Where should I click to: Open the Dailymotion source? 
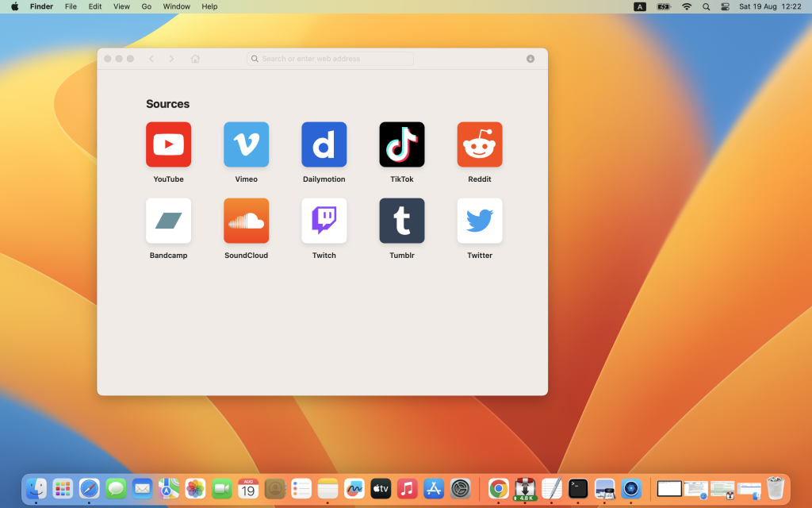(324, 144)
